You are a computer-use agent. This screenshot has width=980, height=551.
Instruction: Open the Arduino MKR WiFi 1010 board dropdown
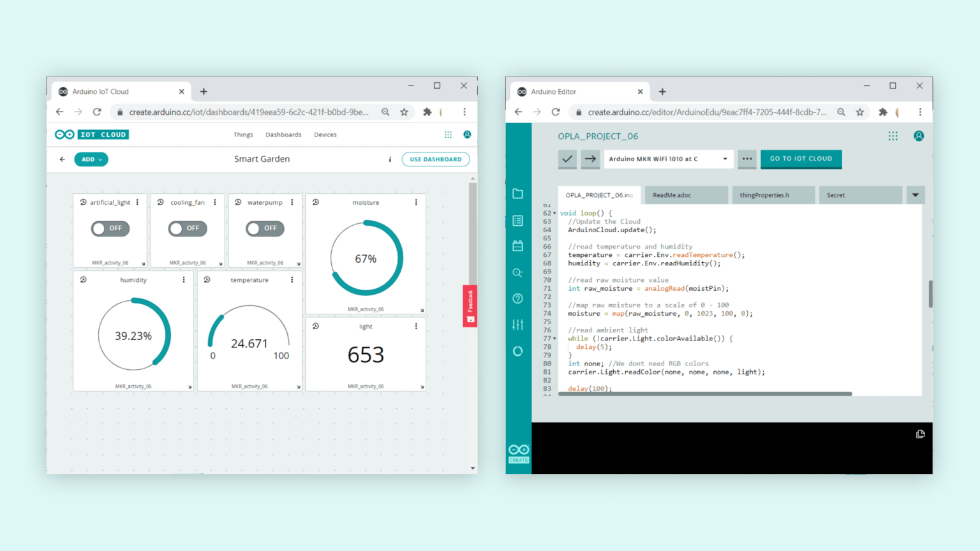click(667, 159)
